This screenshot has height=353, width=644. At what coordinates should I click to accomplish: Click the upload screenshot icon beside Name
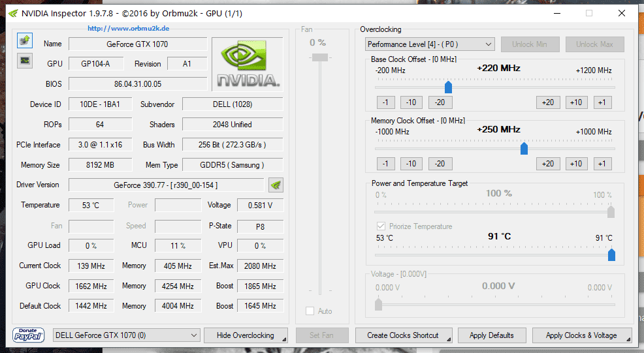(x=25, y=40)
